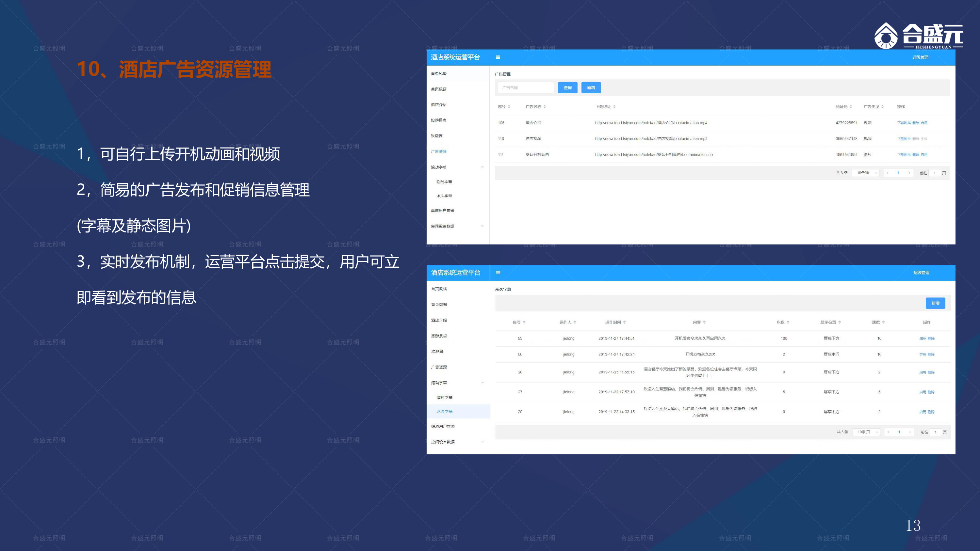Go to next page arrow in 广告管理 pagination
This screenshot has width=980, height=551.
click(909, 173)
